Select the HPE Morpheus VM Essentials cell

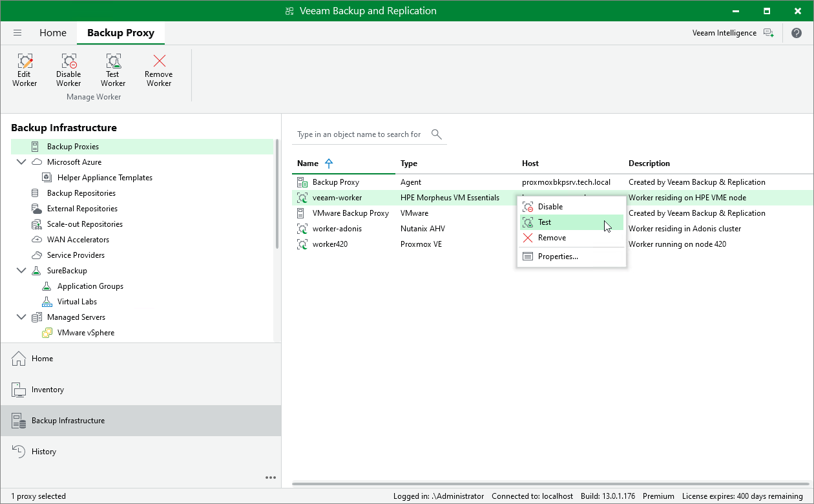point(450,198)
